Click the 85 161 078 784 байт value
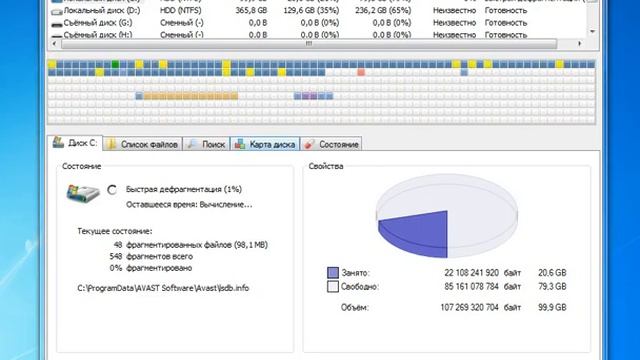The height and width of the screenshot is (360, 640). tap(482, 287)
